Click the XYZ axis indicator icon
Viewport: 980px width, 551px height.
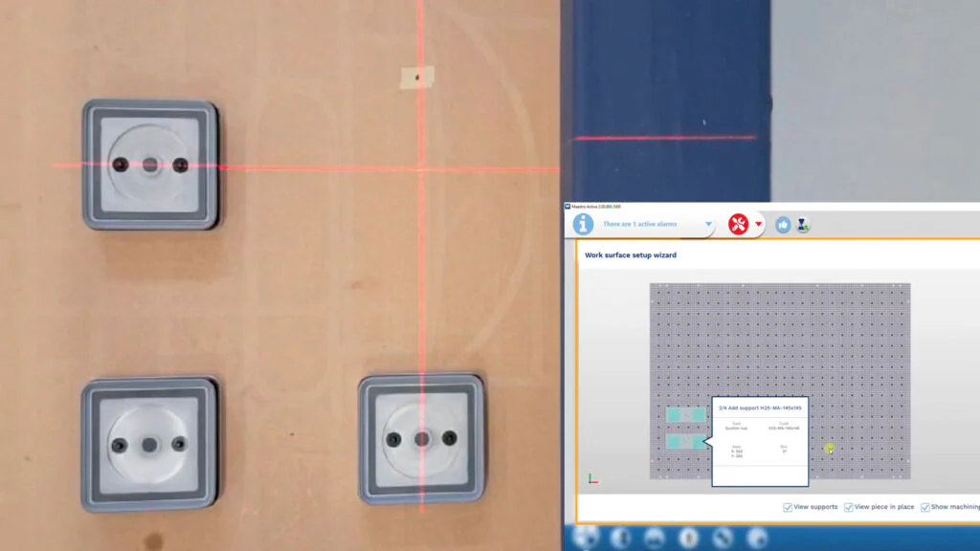[x=592, y=478]
